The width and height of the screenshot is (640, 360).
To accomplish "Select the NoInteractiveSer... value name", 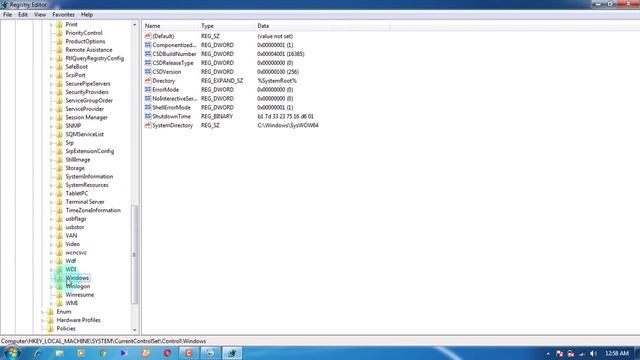I will 175,99.
